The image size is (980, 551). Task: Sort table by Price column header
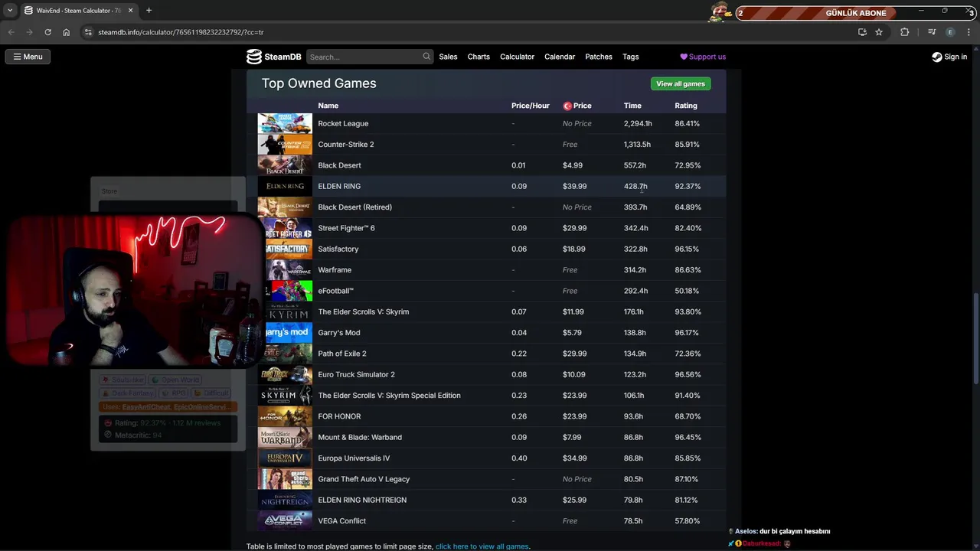click(577, 106)
